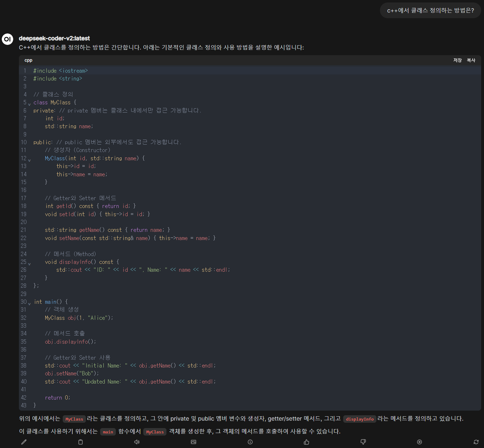Viewport: 484px width, 448px height.
Task: Click the 저장 button in the code block header
Action: point(458,60)
